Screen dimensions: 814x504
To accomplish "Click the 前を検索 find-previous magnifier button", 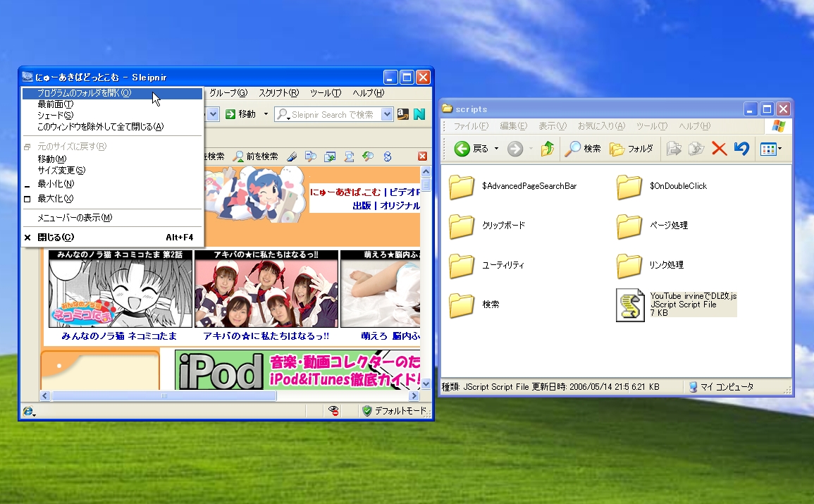I will 255,156.
